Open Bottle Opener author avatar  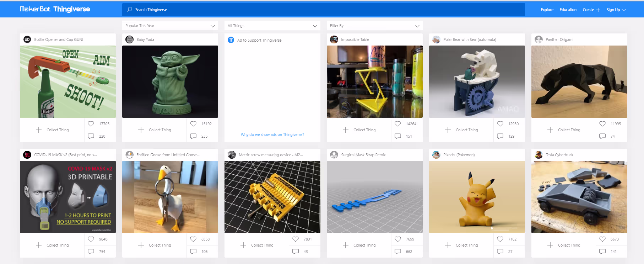[x=27, y=39]
